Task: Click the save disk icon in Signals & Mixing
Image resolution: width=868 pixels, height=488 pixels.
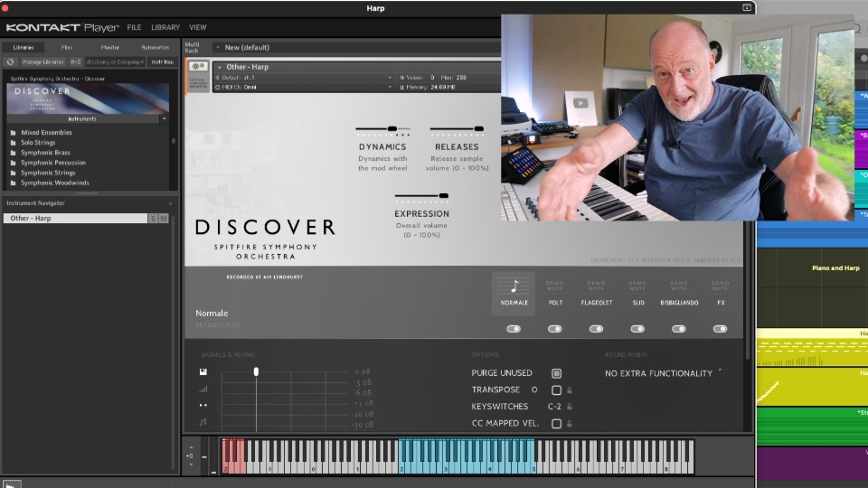Action: [203, 372]
